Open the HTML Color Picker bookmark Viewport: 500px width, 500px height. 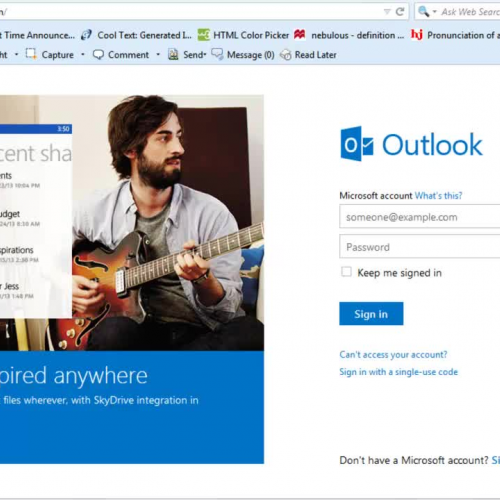[251, 35]
